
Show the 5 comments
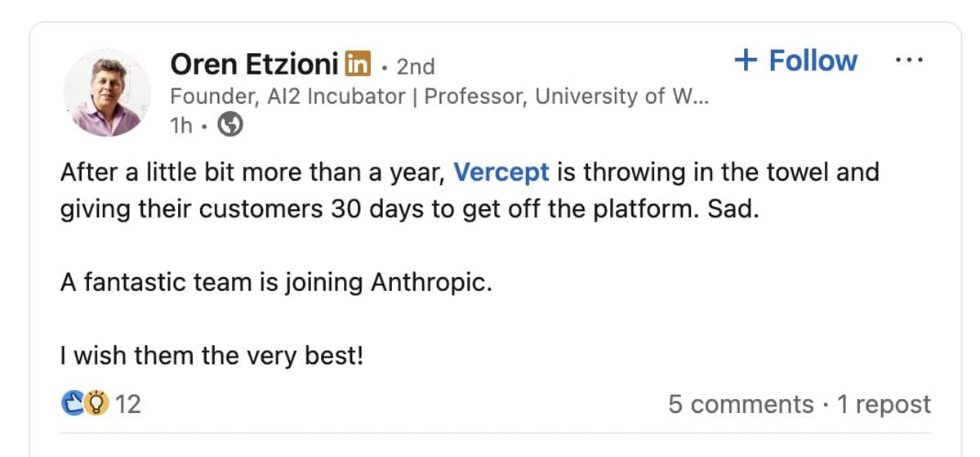point(741,404)
